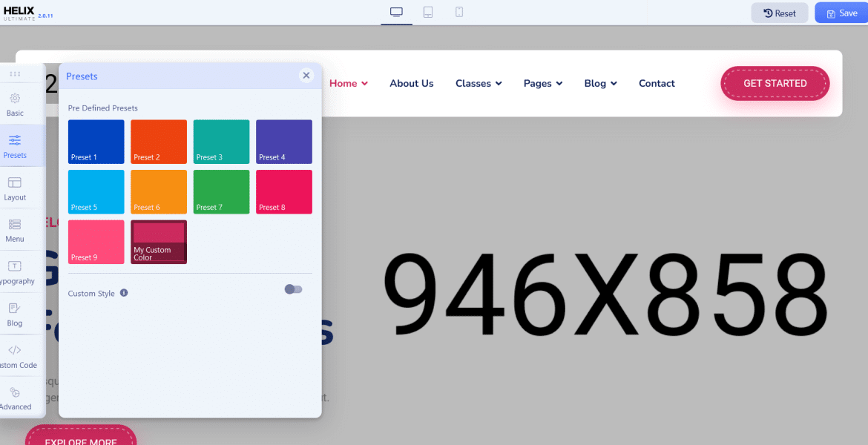868x445 pixels.
Task: Select the Blog settings icon
Action: pyautogui.click(x=15, y=314)
